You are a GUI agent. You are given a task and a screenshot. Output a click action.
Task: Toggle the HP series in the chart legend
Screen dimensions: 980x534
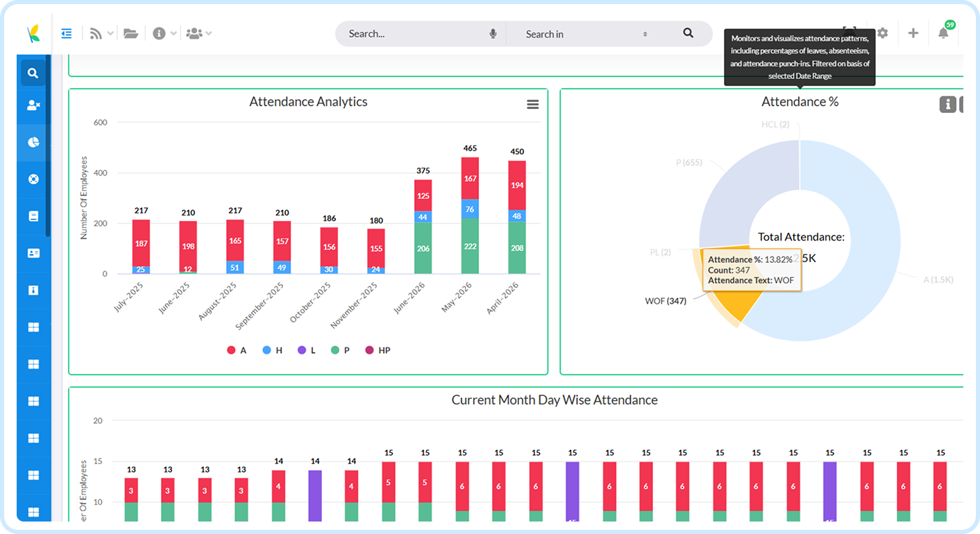[x=378, y=350]
